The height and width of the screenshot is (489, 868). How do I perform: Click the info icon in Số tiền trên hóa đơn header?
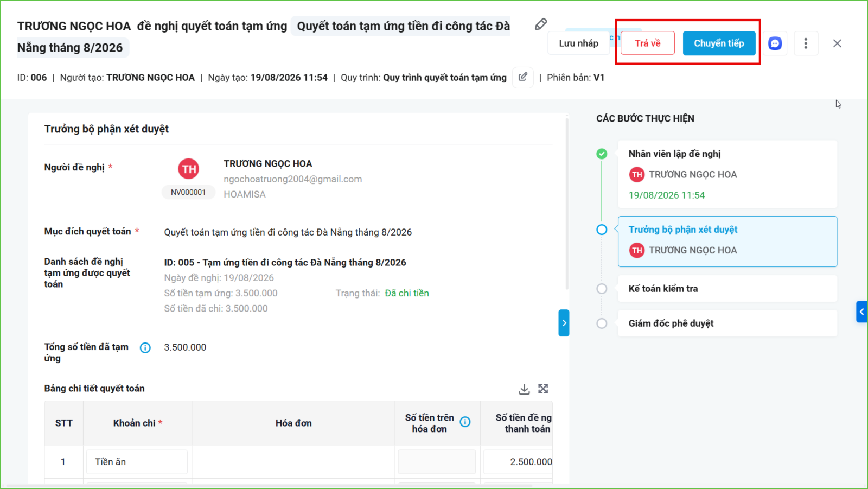point(465,422)
